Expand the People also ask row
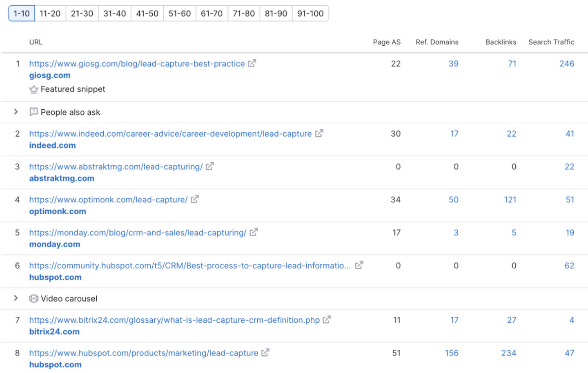The image size is (588, 373). [x=16, y=112]
